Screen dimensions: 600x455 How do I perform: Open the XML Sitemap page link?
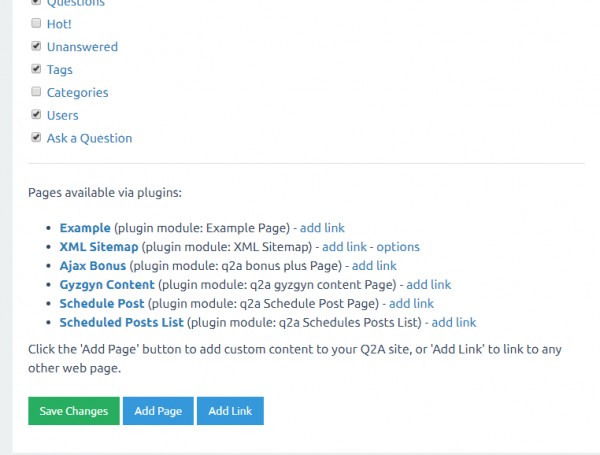pyautogui.click(x=98, y=247)
